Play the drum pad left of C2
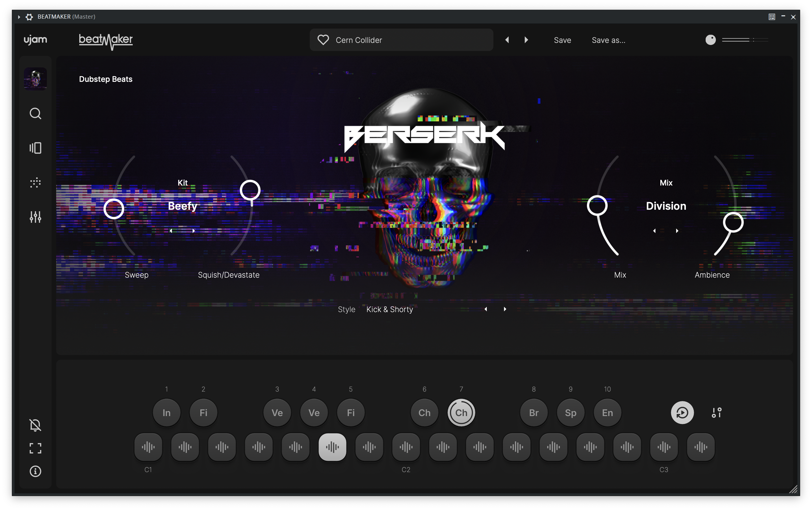The width and height of the screenshot is (812, 510). 369,447
